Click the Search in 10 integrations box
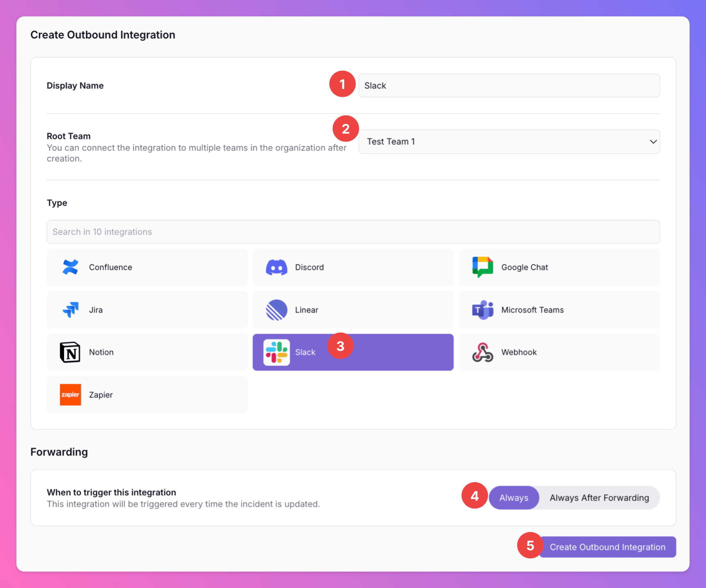This screenshot has width=706, height=588. [353, 231]
